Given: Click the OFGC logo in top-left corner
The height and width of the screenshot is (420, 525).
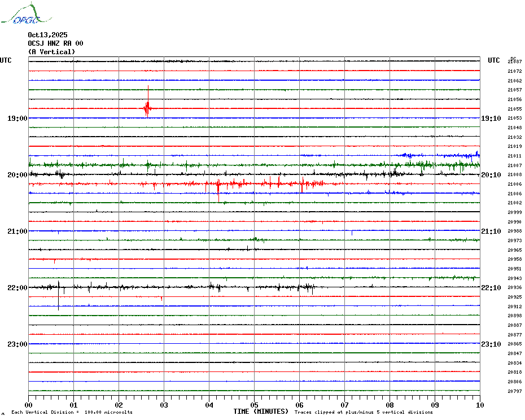Looking at the screenshot, I should tap(27, 15).
